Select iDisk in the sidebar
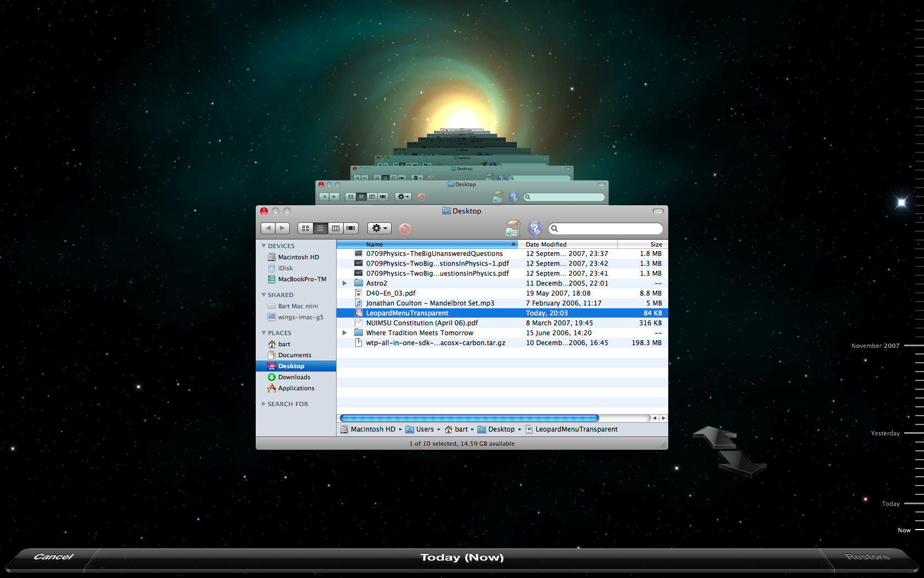Screen dimensions: 924x578 pyautogui.click(x=296, y=268)
